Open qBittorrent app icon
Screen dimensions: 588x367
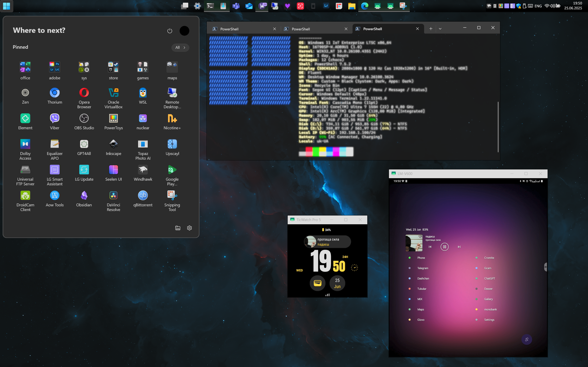(143, 195)
